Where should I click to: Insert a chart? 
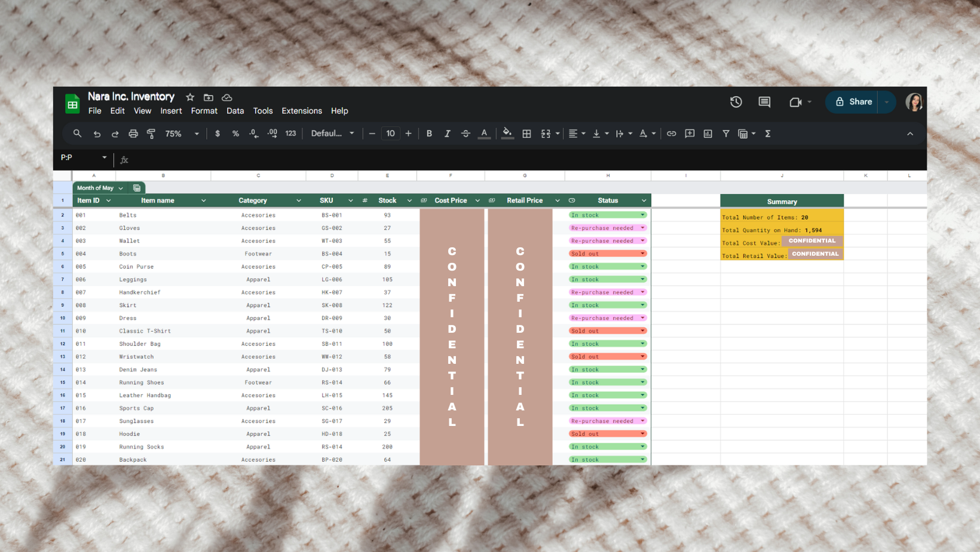pos(708,134)
